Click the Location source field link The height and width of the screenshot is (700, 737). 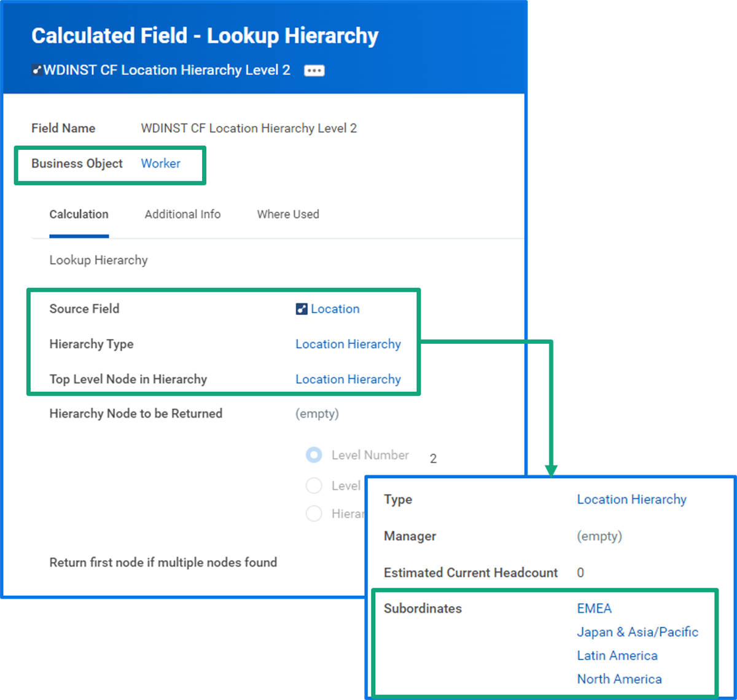pyautogui.click(x=335, y=309)
